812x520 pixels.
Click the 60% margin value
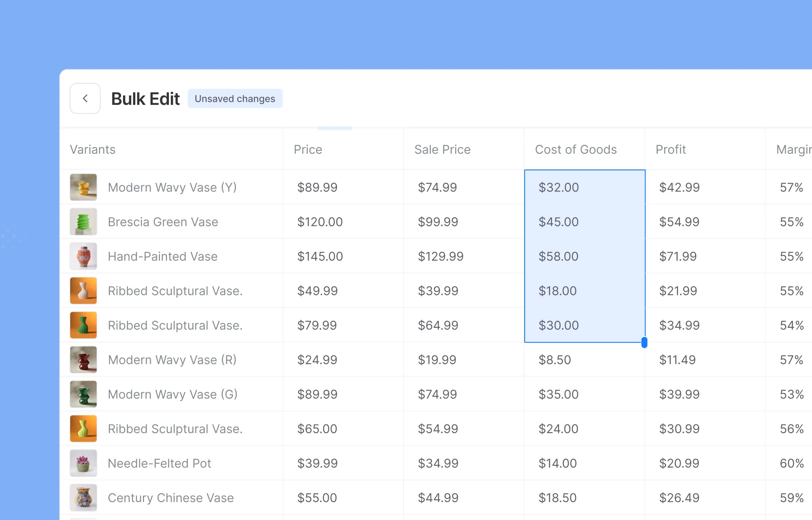pyautogui.click(x=792, y=463)
